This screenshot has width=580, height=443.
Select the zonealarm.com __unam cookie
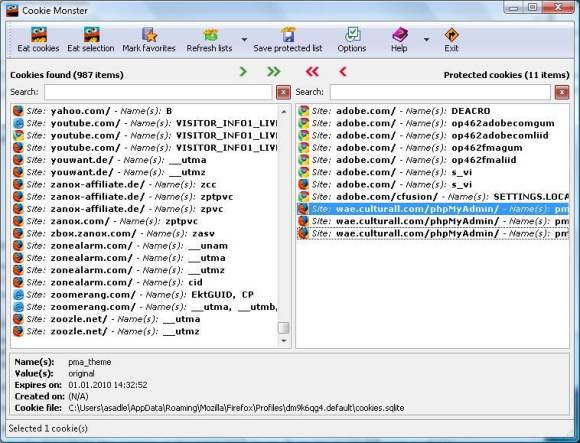(x=144, y=246)
